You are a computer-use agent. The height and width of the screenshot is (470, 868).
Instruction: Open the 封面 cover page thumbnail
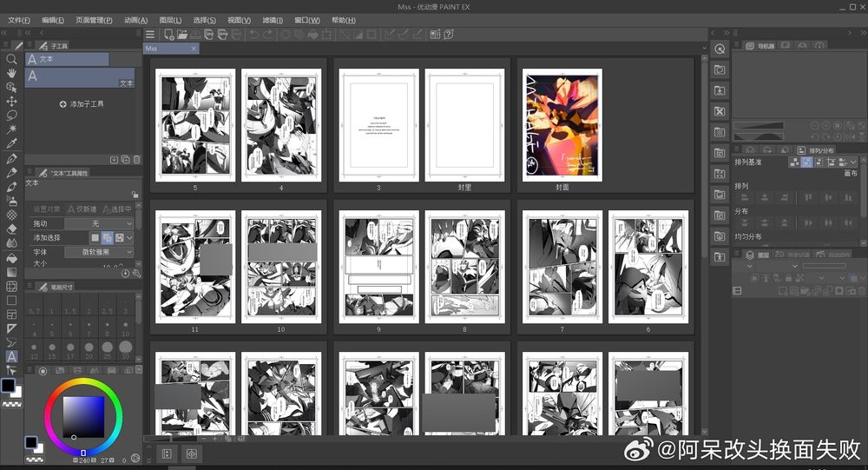coord(562,125)
